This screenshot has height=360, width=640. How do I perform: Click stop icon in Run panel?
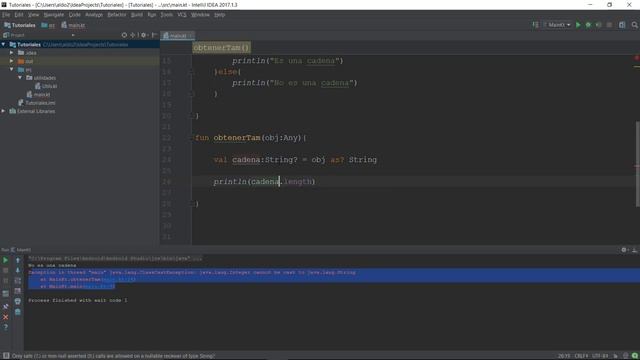(6, 271)
